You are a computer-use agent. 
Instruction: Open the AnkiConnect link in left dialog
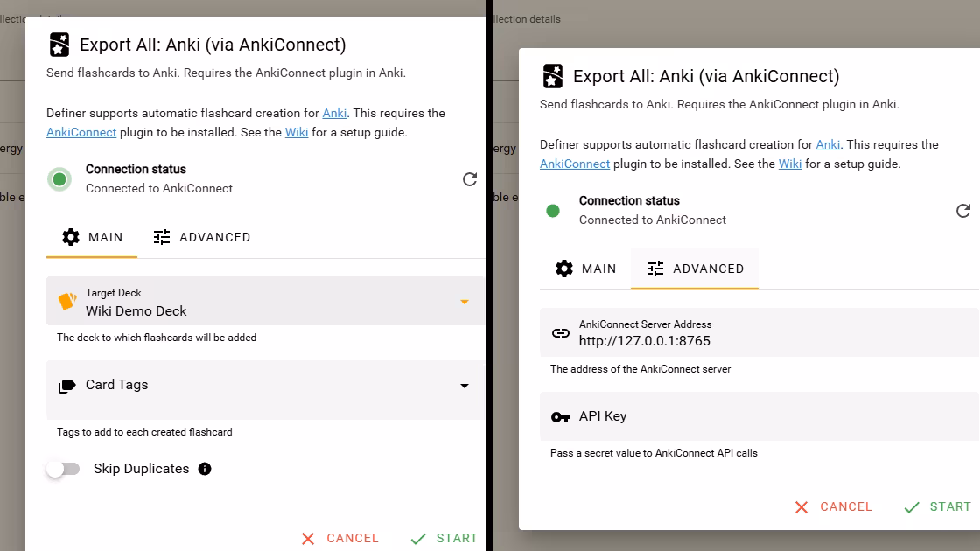[x=81, y=132]
